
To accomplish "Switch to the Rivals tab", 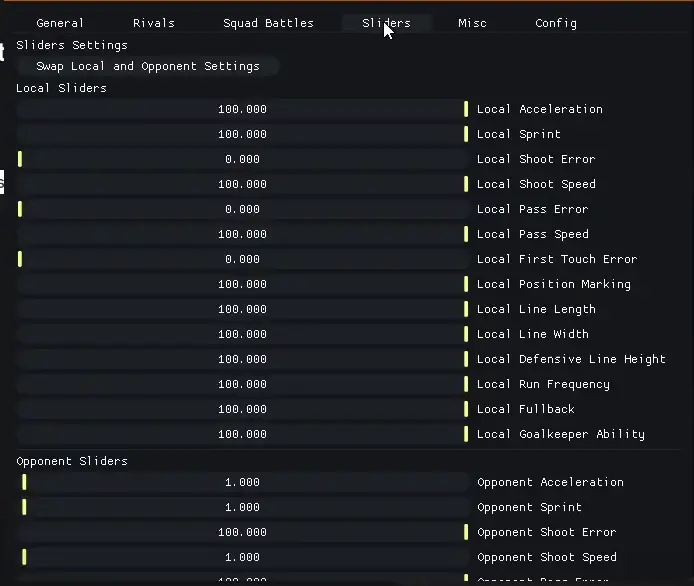I will (154, 23).
